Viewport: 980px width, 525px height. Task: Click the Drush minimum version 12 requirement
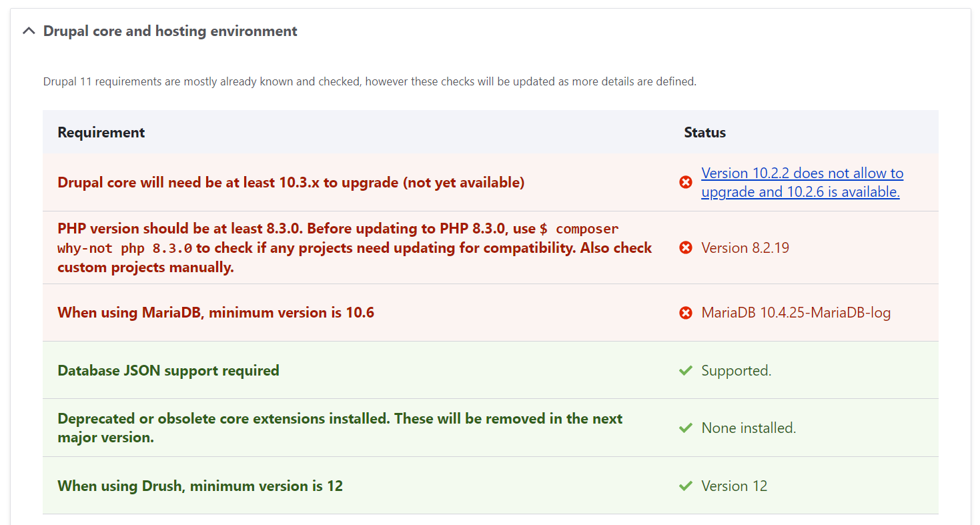coord(200,486)
